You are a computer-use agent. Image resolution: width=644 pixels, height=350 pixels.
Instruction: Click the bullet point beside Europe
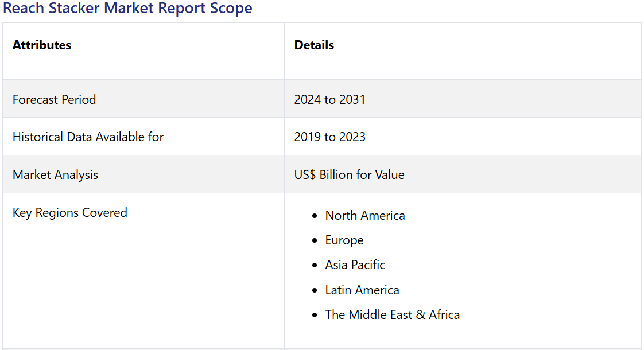314,241
